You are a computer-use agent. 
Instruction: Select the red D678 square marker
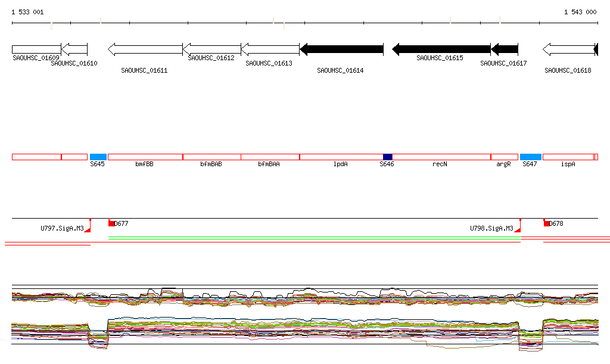(x=547, y=223)
